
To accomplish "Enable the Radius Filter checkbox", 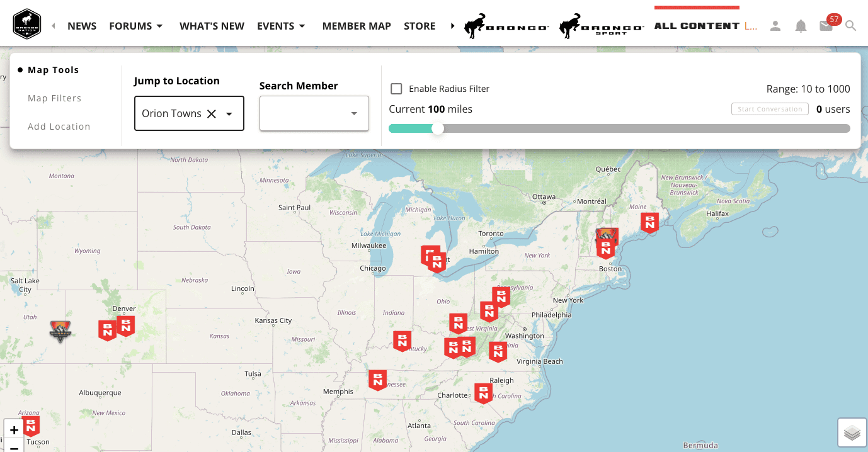I will coord(396,89).
